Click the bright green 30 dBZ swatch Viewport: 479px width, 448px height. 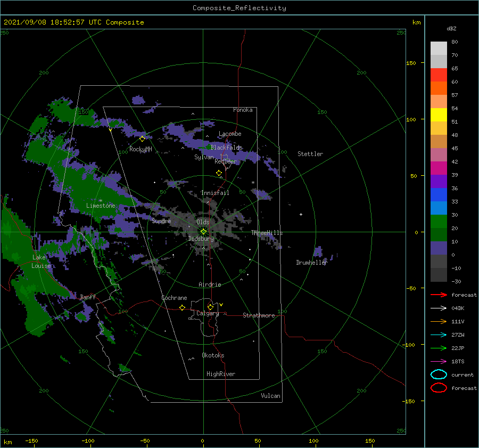[439, 221]
